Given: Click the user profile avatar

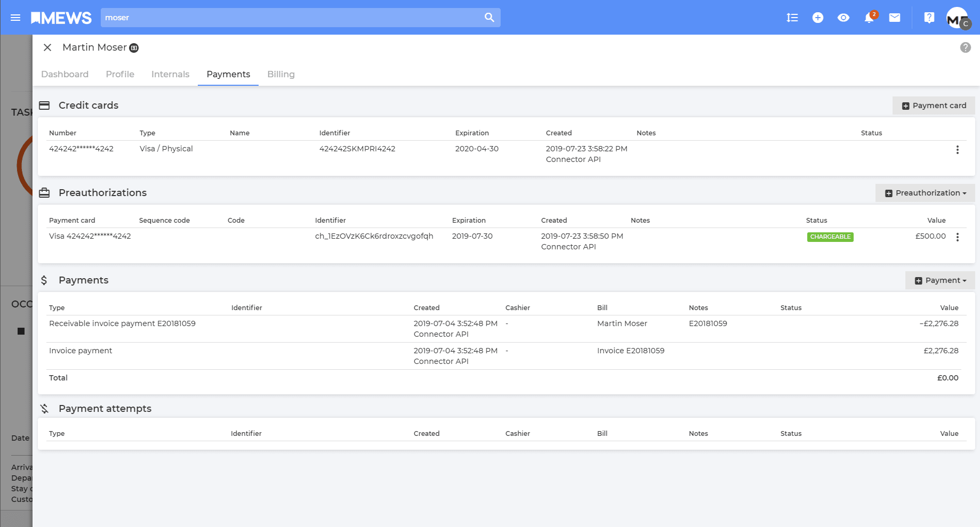Looking at the screenshot, I should (x=957, y=18).
